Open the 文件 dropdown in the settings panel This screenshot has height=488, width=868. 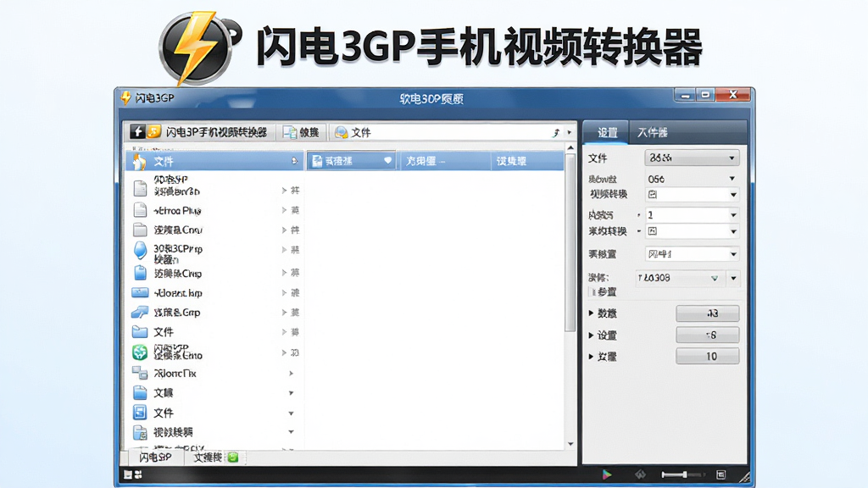point(692,158)
